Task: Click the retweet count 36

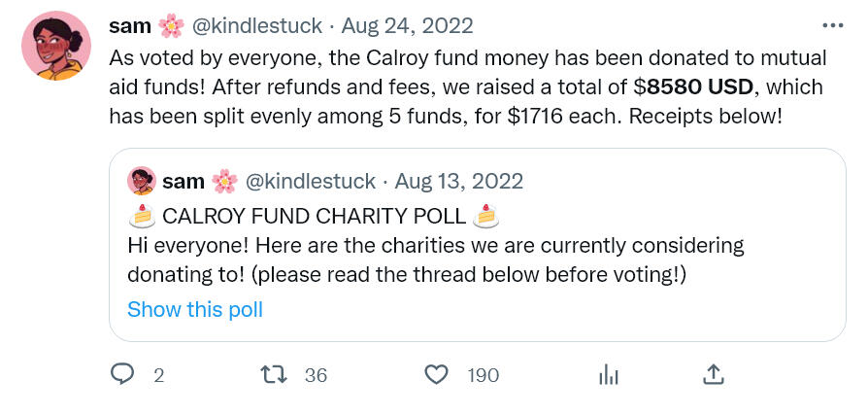Action: coord(317,376)
